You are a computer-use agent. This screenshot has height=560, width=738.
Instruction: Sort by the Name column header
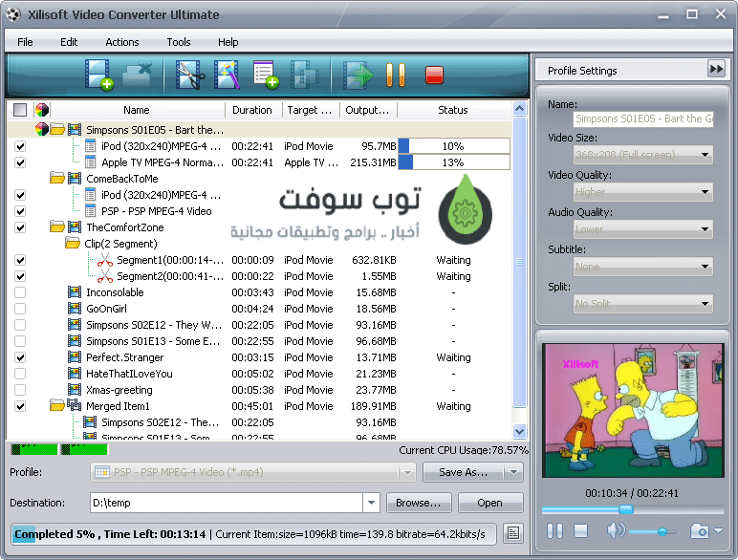(137, 110)
